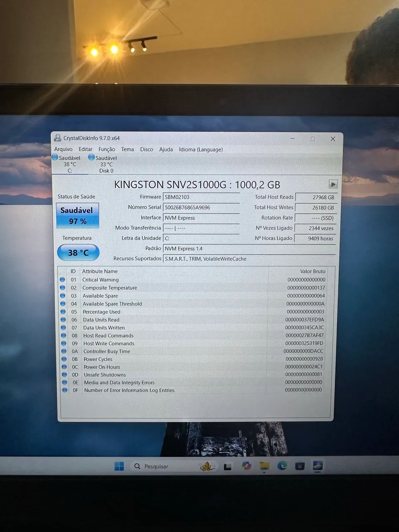Screen dimensions: 399x532
Task: Open the Função menu
Action: pos(107,149)
